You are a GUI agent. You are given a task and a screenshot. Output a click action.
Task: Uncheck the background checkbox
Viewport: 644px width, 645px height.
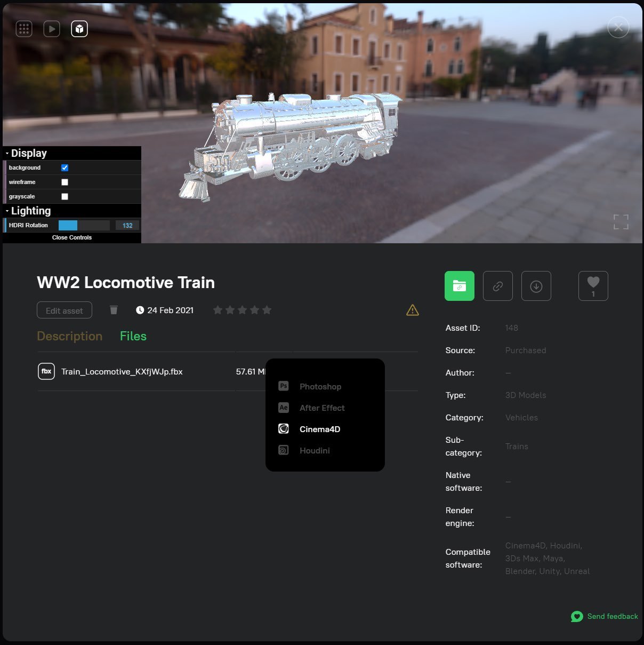coord(65,168)
